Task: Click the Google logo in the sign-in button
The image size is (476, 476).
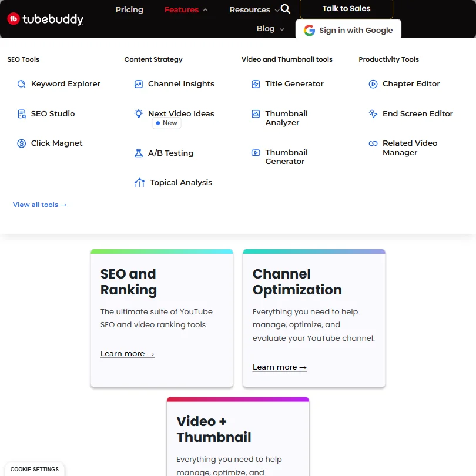Action: 309,31
